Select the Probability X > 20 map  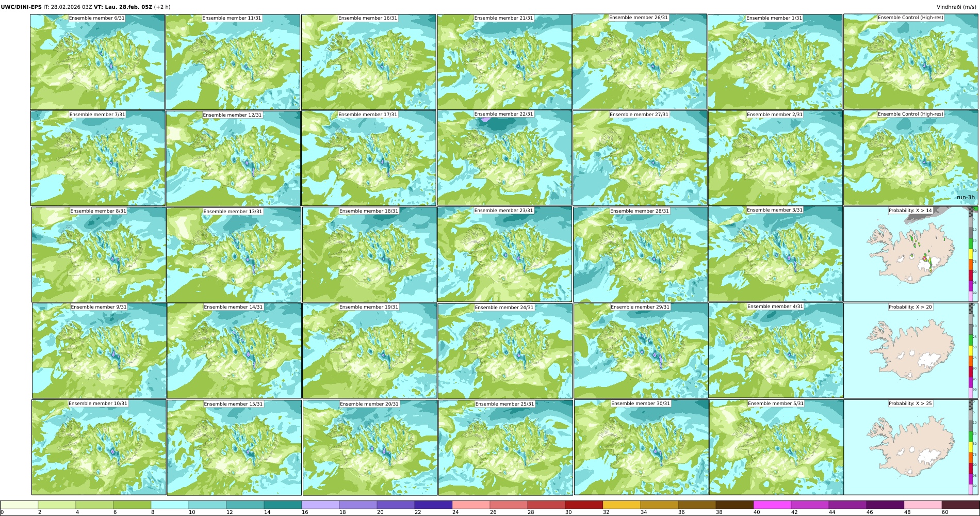click(x=911, y=351)
